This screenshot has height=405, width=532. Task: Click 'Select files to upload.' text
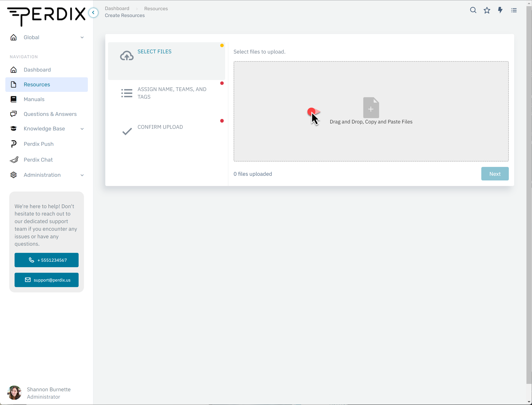(x=259, y=52)
